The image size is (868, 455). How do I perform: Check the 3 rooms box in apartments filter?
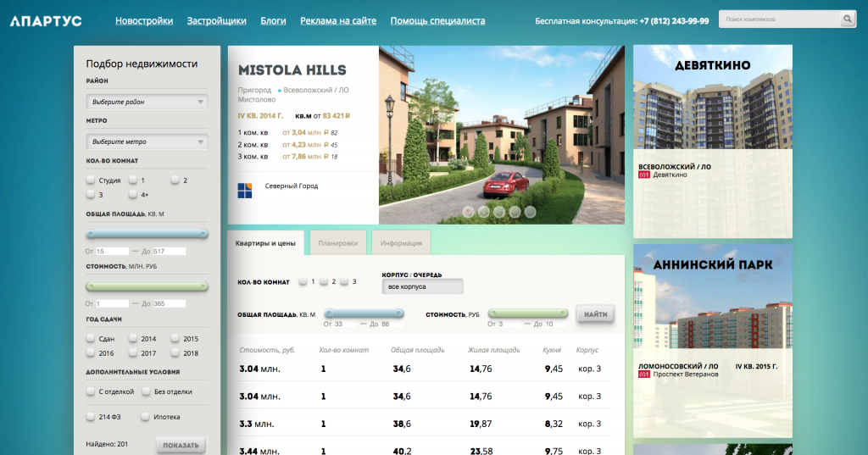(x=344, y=282)
